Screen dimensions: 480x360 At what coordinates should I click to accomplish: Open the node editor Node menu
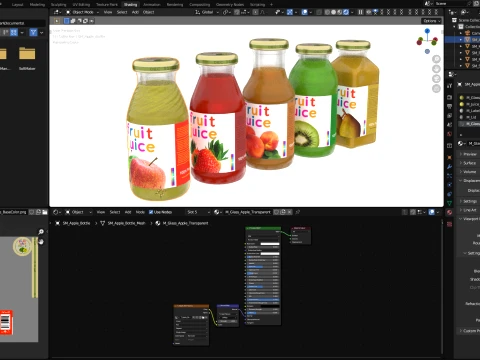pyautogui.click(x=140, y=212)
